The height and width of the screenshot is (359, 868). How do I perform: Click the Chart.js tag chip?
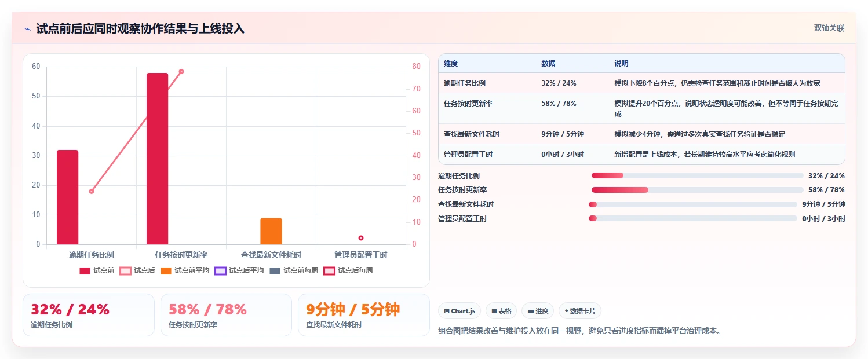click(x=459, y=311)
